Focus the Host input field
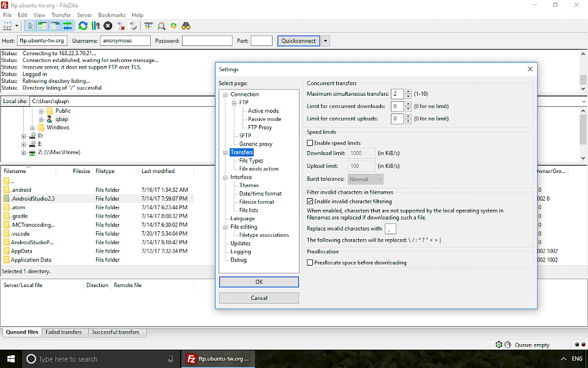 [x=42, y=40]
